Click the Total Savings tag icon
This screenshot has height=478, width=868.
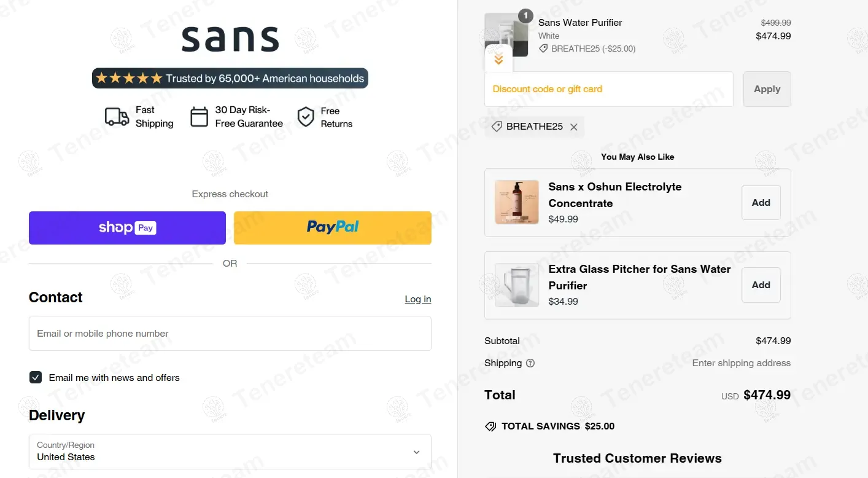point(490,426)
